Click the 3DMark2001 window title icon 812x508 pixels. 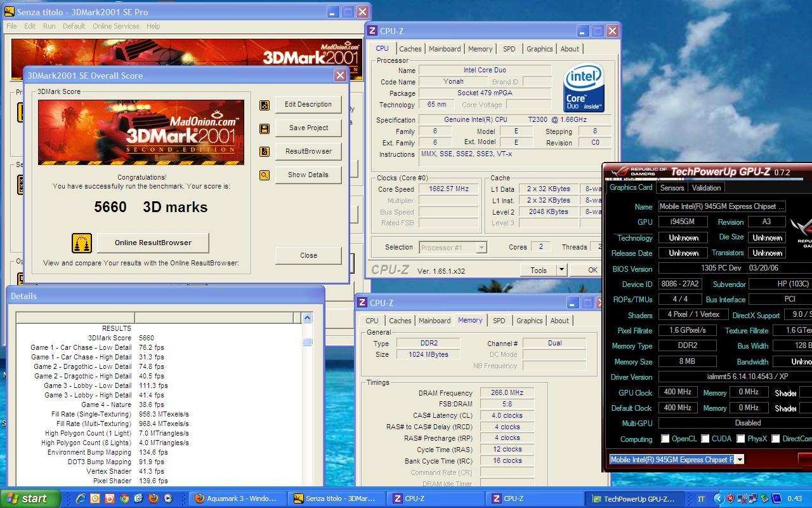click(x=10, y=12)
